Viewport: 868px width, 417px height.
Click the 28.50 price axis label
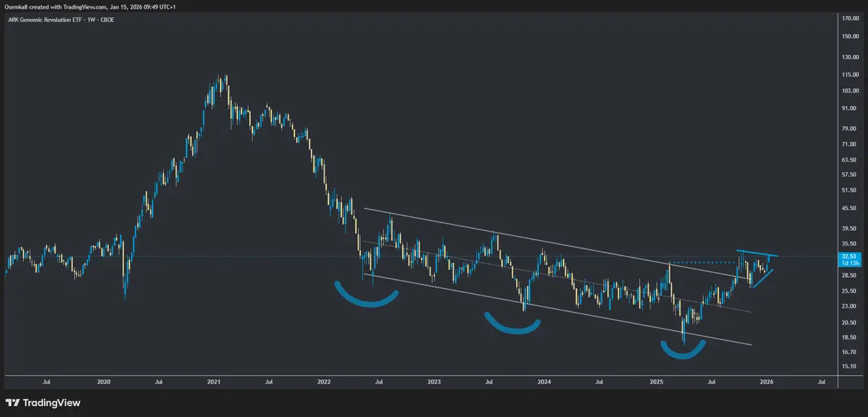(x=850, y=276)
